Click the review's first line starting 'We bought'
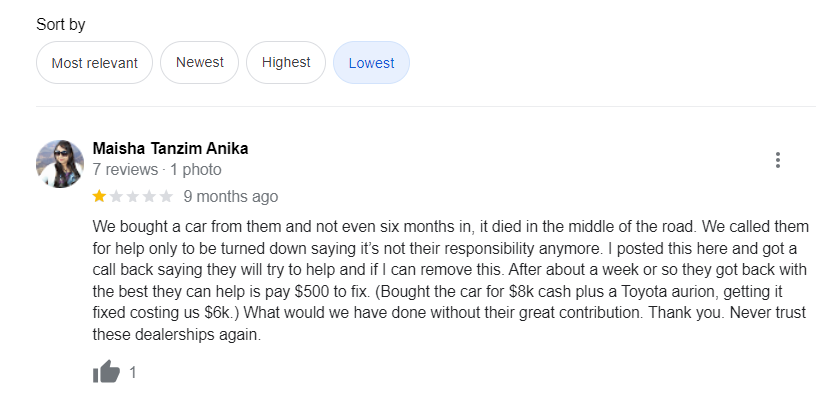The width and height of the screenshot is (838, 398). point(451,227)
